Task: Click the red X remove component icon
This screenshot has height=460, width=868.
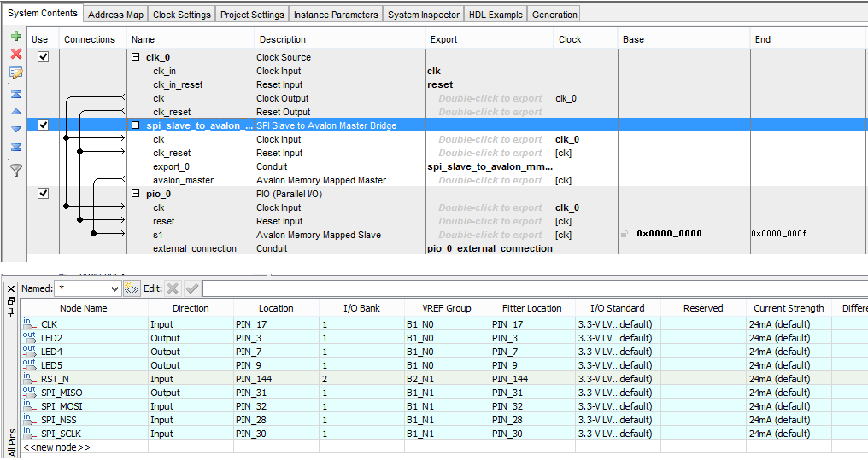Action: (15, 55)
